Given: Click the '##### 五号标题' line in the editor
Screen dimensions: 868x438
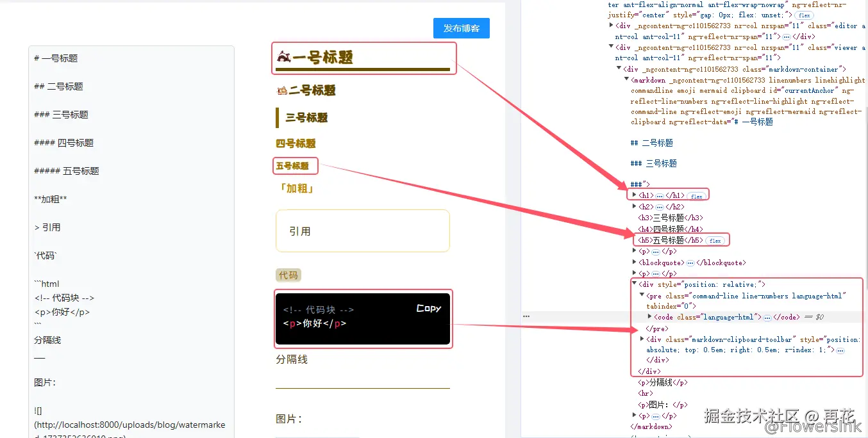Looking at the screenshot, I should pos(67,171).
